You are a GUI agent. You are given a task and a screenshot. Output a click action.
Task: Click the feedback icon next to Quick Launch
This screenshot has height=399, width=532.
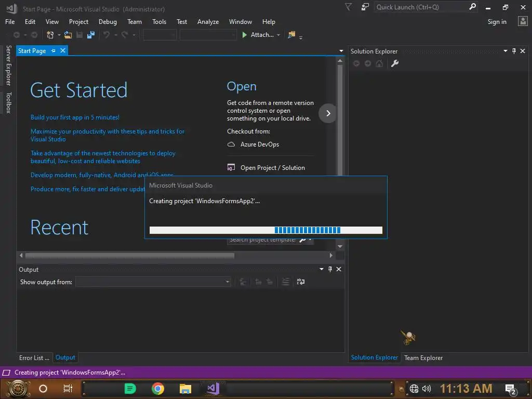point(365,7)
